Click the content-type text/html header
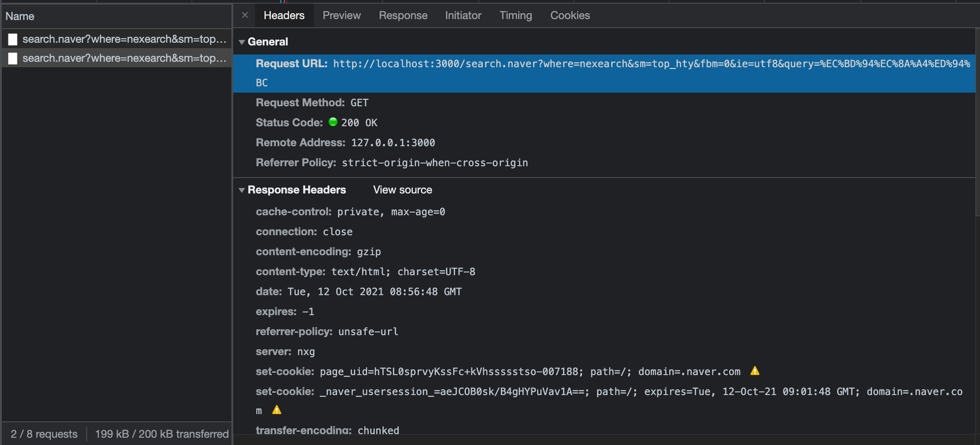 click(366, 272)
